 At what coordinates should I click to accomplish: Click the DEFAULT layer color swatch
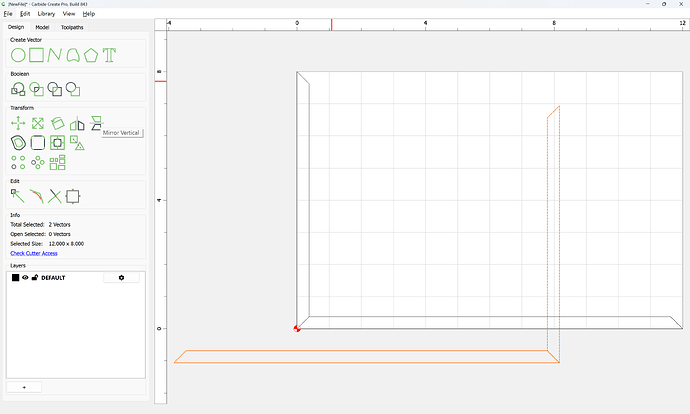[x=15, y=278]
